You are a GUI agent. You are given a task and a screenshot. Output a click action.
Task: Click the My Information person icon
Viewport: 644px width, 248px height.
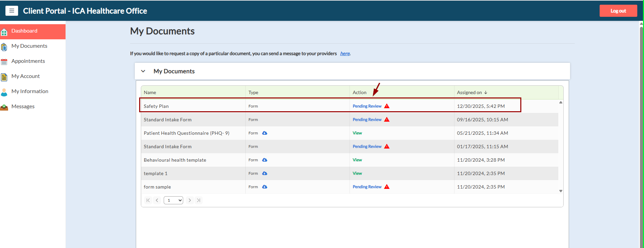click(4, 92)
